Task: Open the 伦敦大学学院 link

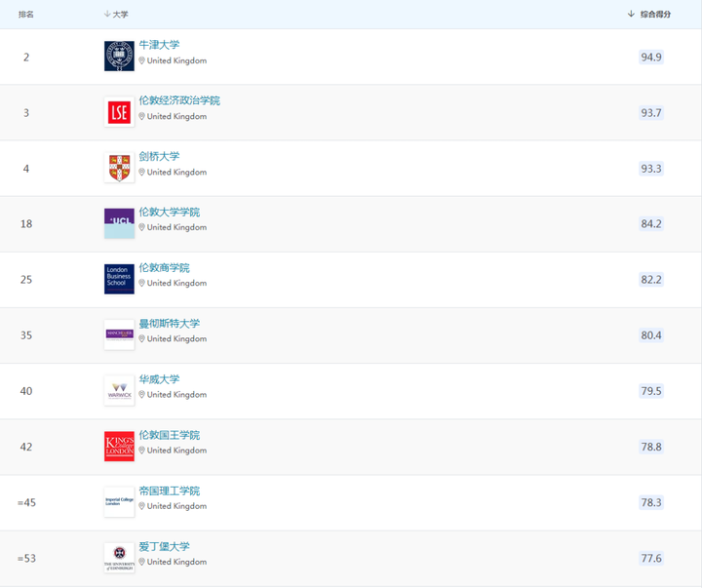Action: pyautogui.click(x=170, y=212)
